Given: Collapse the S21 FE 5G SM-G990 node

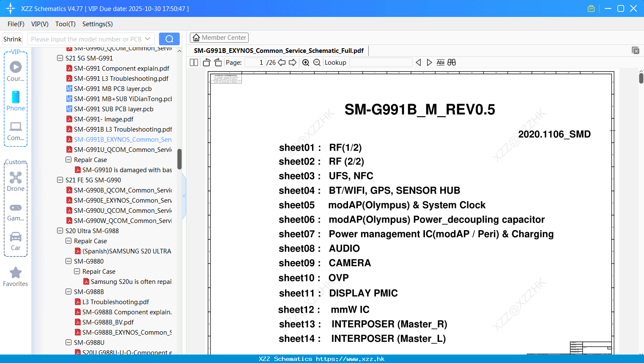Looking at the screenshot, I should (x=60, y=180).
